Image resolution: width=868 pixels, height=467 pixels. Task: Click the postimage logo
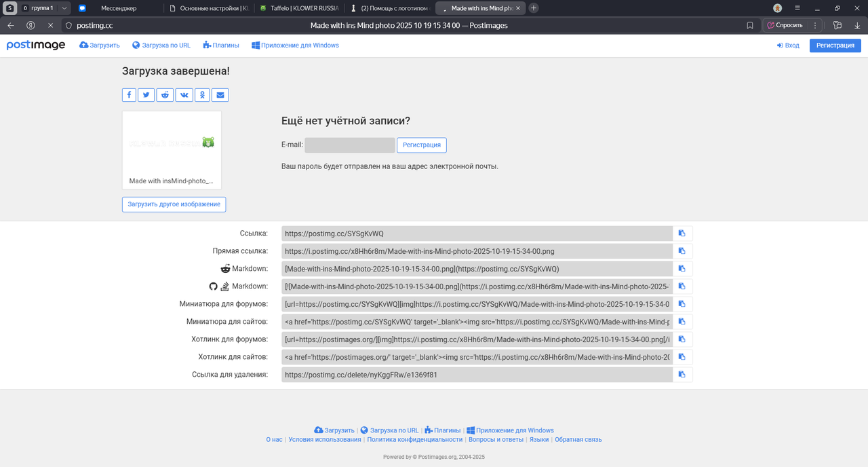(36, 45)
